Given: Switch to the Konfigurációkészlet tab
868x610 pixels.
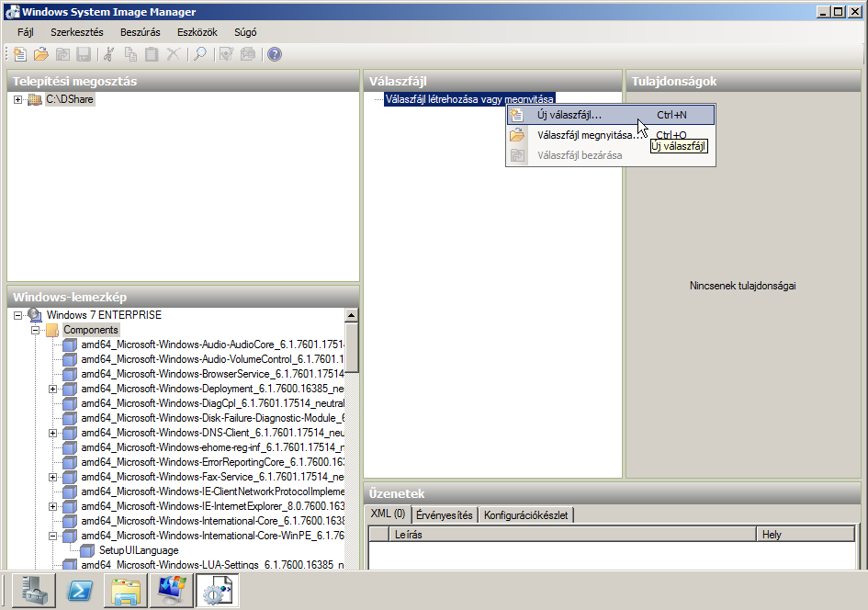Looking at the screenshot, I should click(x=526, y=515).
